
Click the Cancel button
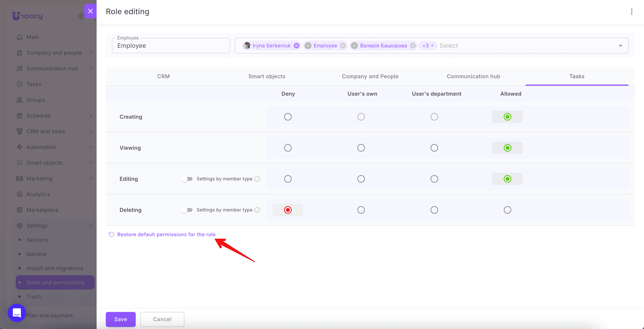(162, 319)
